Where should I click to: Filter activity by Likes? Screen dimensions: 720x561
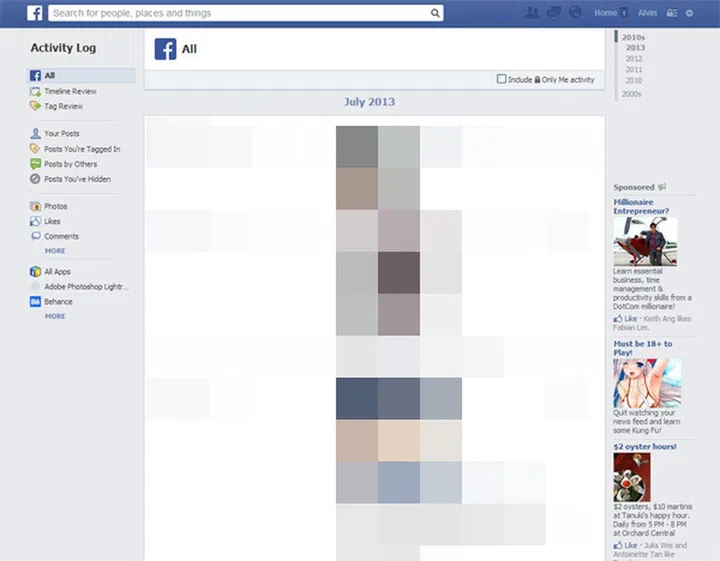pos(52,221)
